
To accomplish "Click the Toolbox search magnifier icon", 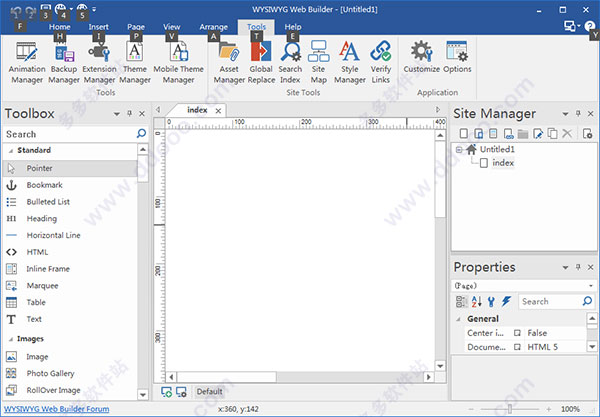I will coord(141,134).
